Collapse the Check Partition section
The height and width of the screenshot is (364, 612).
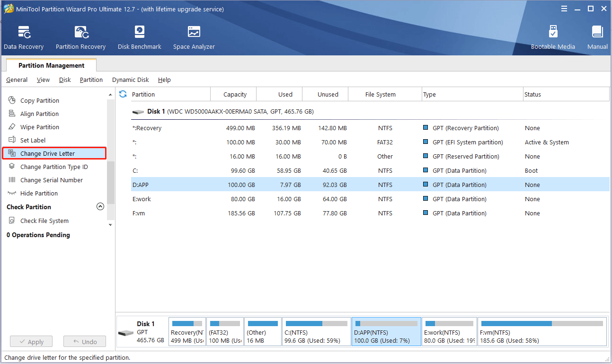(x=100, y=206)
